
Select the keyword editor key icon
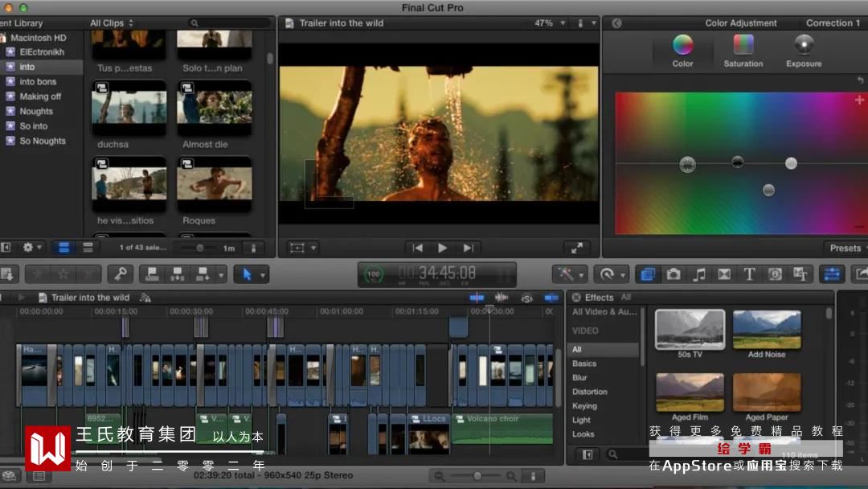click(120, 274)
